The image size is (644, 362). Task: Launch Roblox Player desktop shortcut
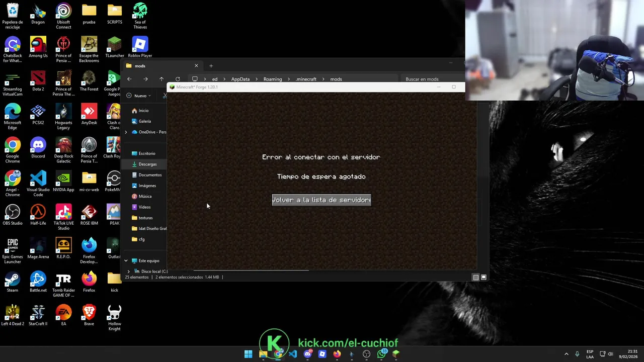click(x=140, y=47)
